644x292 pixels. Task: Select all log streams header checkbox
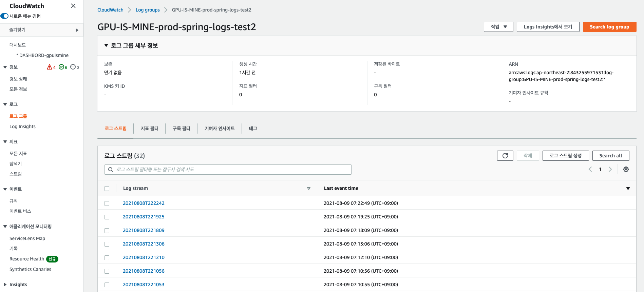[x=107, y=189]
